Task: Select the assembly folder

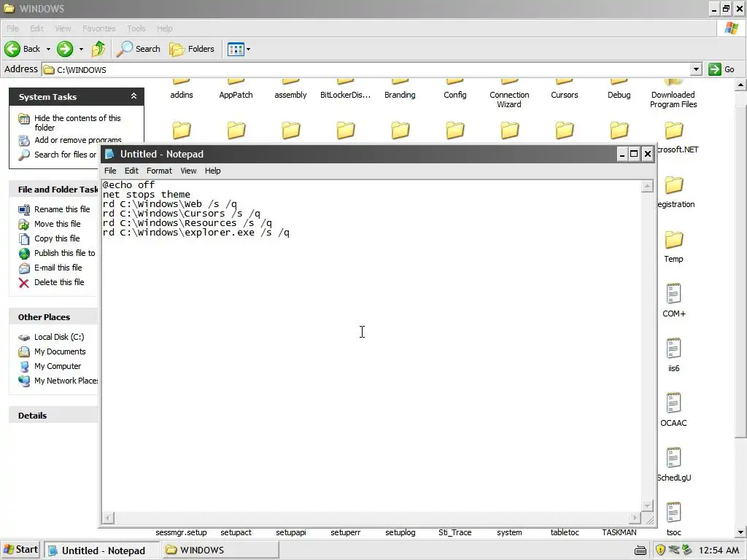Action: [x=290, y=90]
